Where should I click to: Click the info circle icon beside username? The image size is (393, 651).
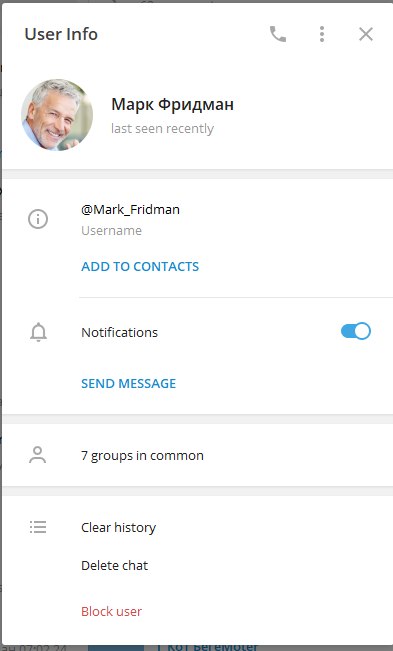(38, 219)
